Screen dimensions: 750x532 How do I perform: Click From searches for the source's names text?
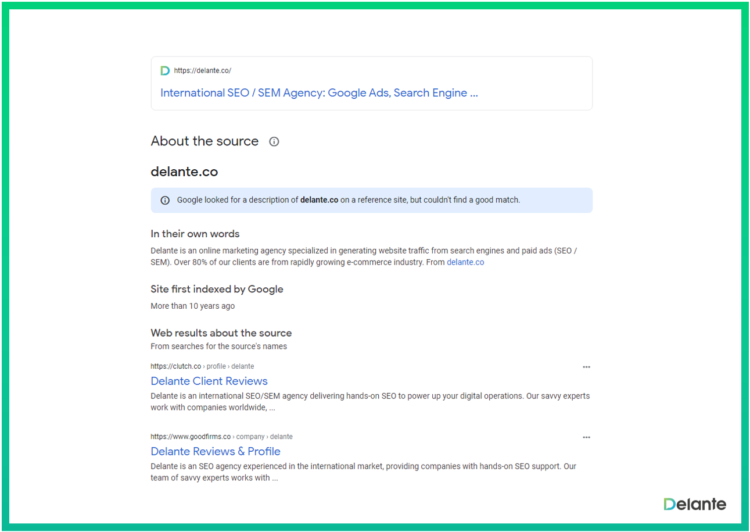tap(219, 346)
